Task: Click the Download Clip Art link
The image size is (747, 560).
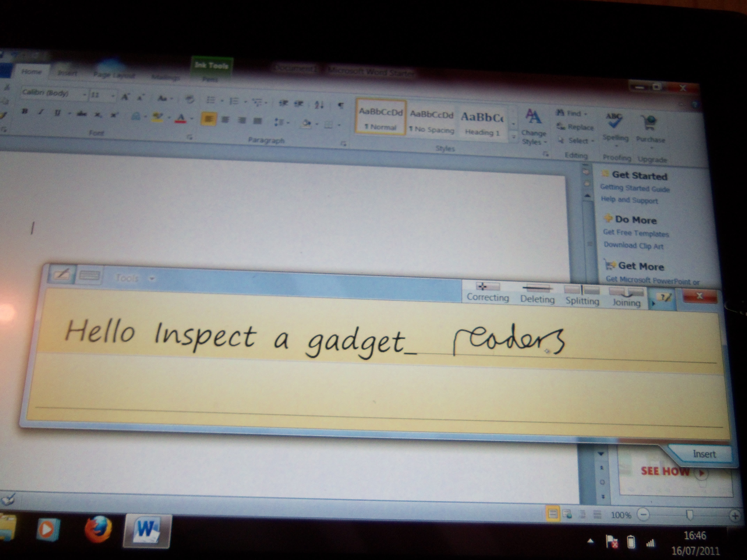Action: pos(634,245)
